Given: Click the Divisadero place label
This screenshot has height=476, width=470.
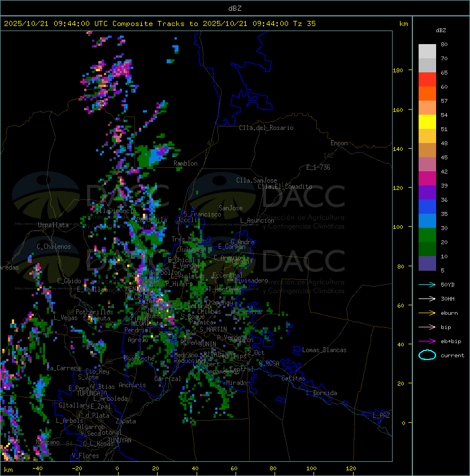Looking at the screenshot, I should coord(251,280).
